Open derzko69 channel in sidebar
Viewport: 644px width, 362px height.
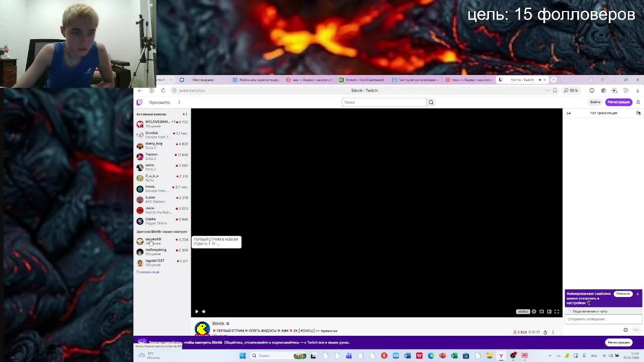click(162, 241)
